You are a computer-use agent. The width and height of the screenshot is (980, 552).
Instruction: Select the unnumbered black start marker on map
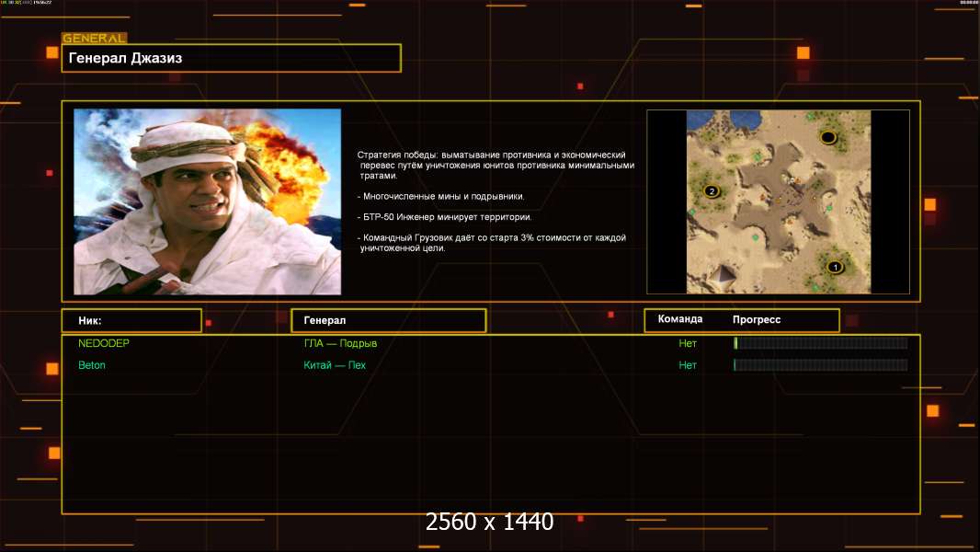(827, 138)
